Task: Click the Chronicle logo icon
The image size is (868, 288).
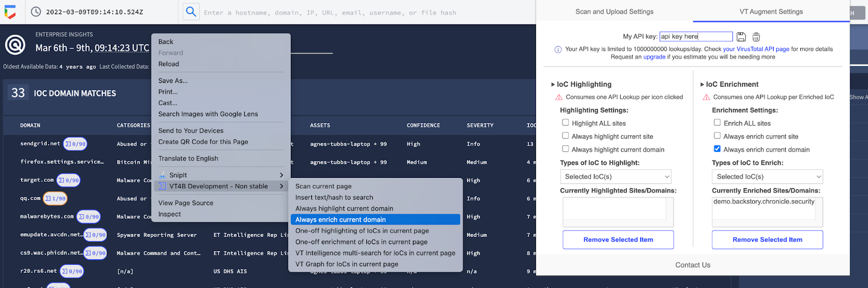Action: point(10,12)
